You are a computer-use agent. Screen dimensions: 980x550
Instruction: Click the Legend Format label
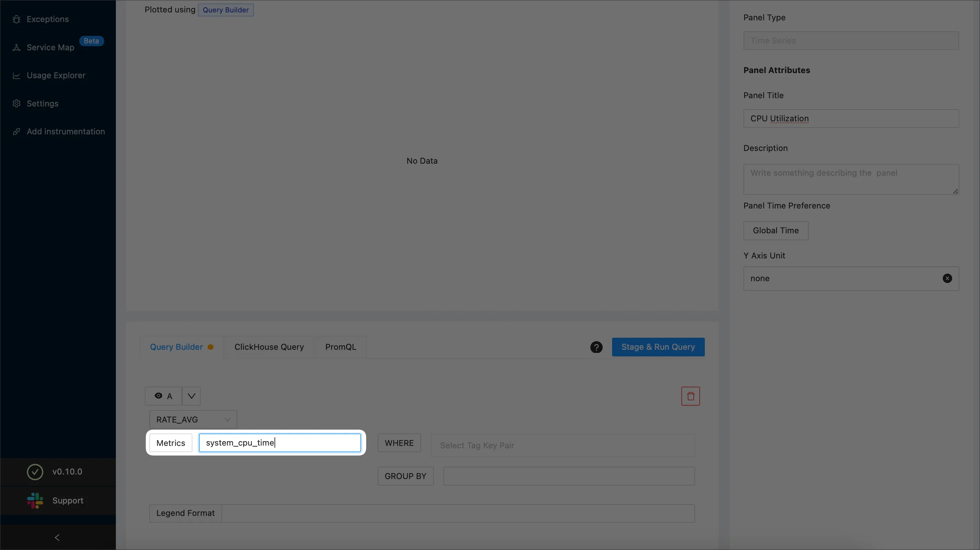pos(186,513)
